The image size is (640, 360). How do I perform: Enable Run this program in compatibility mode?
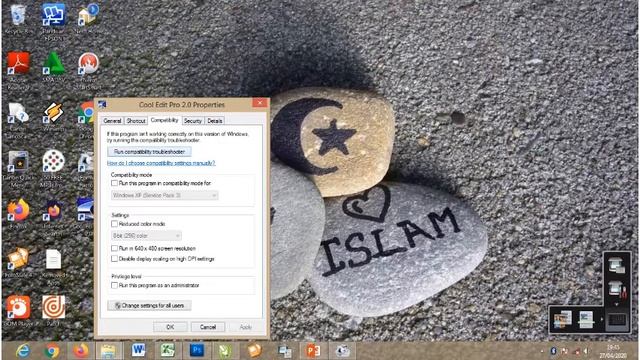115,183
